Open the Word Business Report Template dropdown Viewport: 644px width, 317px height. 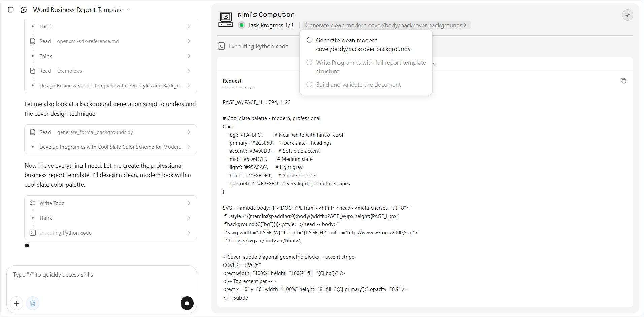[x=82, y=10]
